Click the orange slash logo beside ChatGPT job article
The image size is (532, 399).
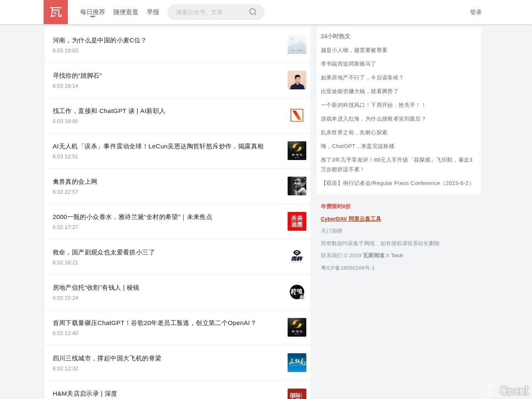[297, 115]
